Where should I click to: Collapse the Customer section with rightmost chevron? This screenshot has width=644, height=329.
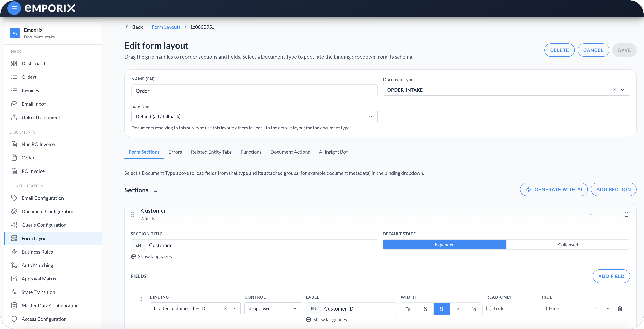tap(614, 214)
